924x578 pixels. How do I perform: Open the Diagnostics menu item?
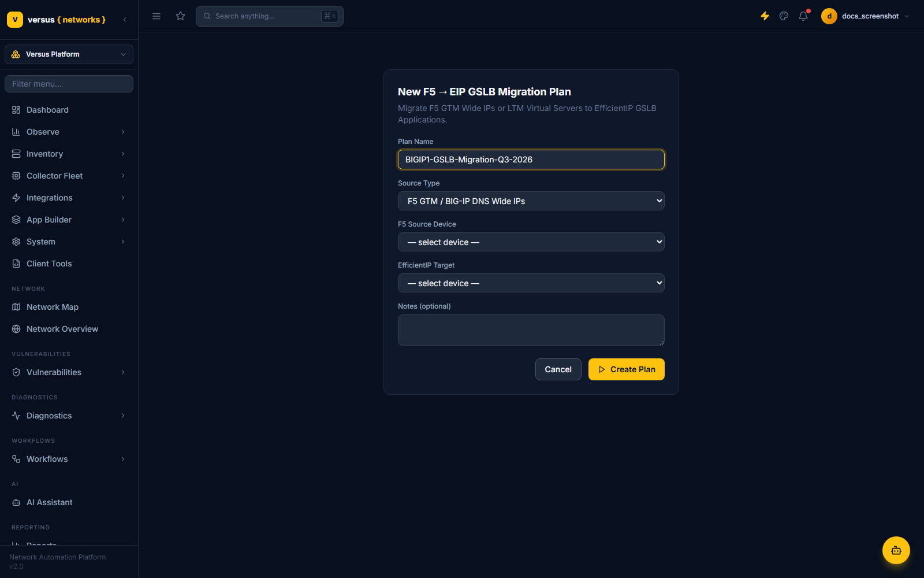click(69, 416)
